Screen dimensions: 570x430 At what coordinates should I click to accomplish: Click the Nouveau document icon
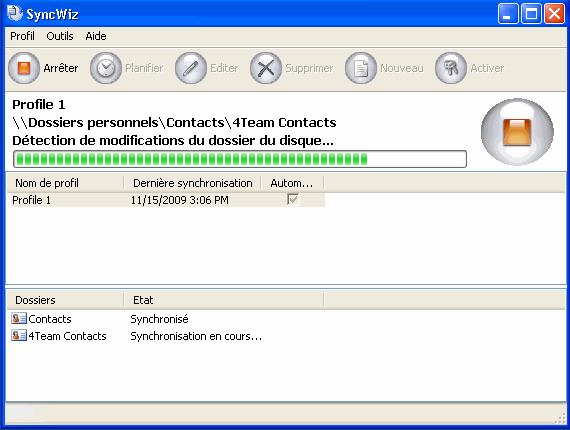tap(361, 68)
